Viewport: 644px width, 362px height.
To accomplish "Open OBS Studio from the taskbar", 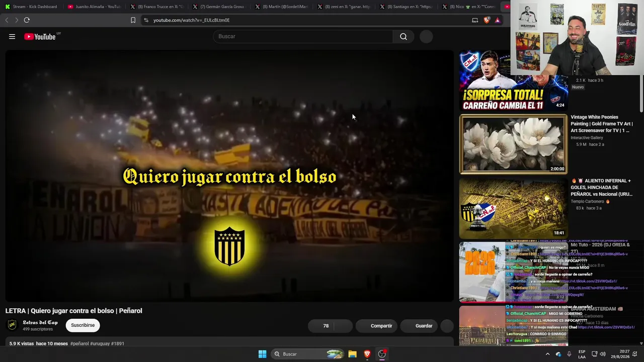I will pos(382,354).
